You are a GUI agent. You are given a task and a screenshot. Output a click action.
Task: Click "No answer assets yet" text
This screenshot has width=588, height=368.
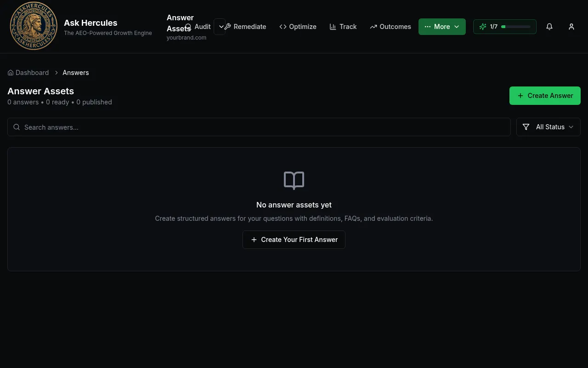(x=294, y=205)
